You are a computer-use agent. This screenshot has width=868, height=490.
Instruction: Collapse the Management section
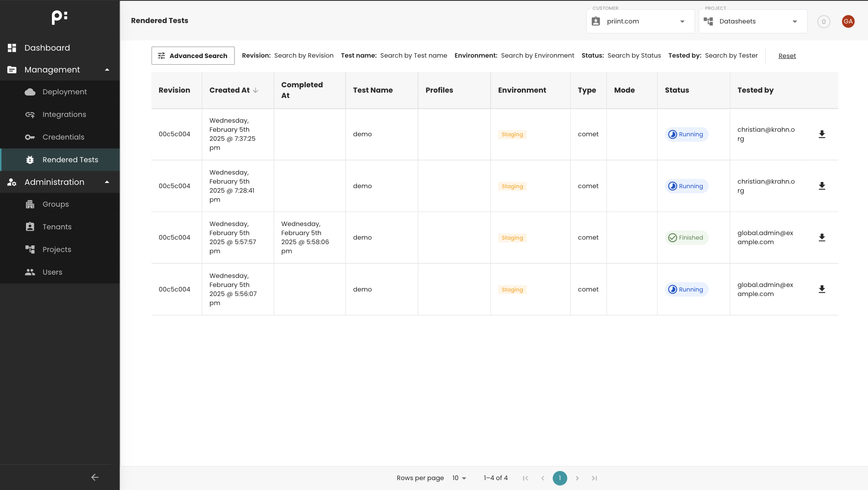[107, 70]
